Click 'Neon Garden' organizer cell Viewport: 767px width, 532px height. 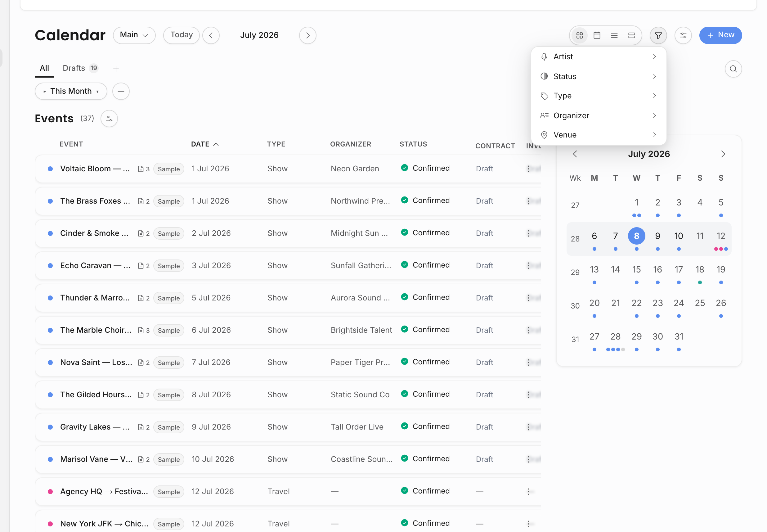point(355,169)
